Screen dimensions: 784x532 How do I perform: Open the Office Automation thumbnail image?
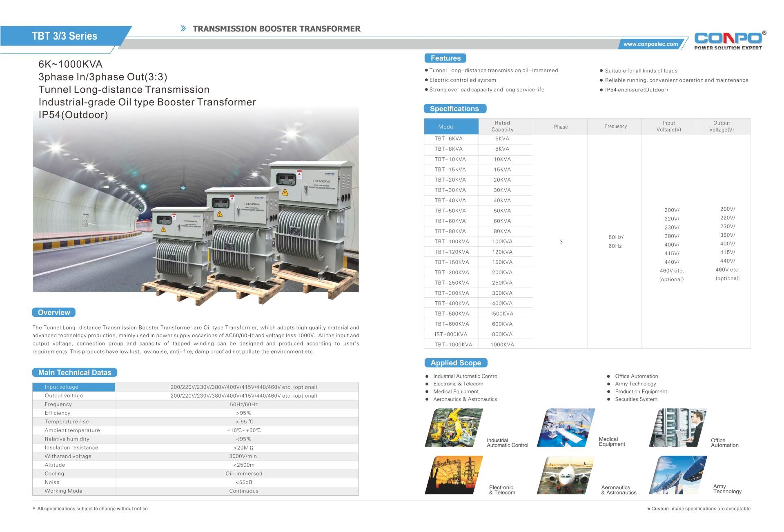pyautogui.click(x=678, y=427)
